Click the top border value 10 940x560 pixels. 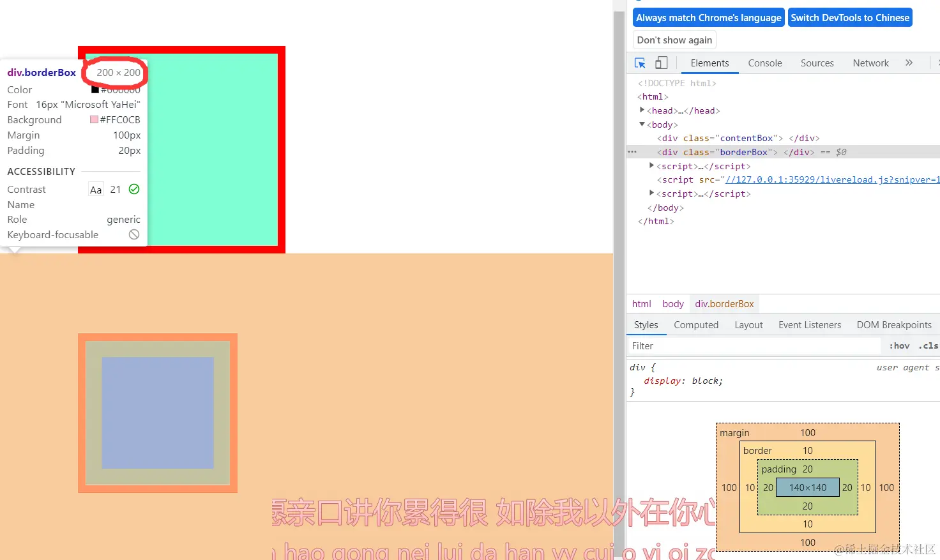click(x=807, y=451)
